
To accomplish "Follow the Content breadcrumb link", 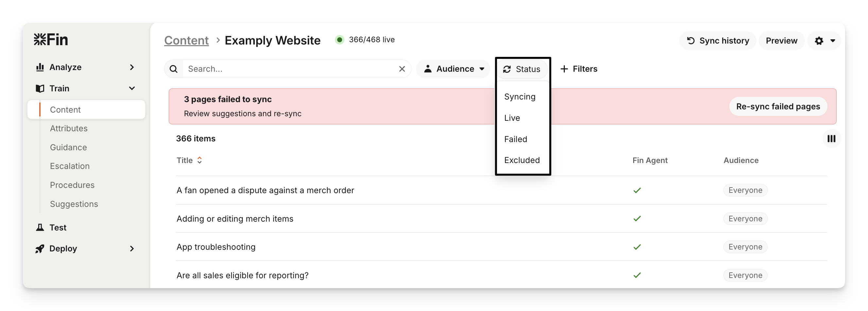I will 186,41.
